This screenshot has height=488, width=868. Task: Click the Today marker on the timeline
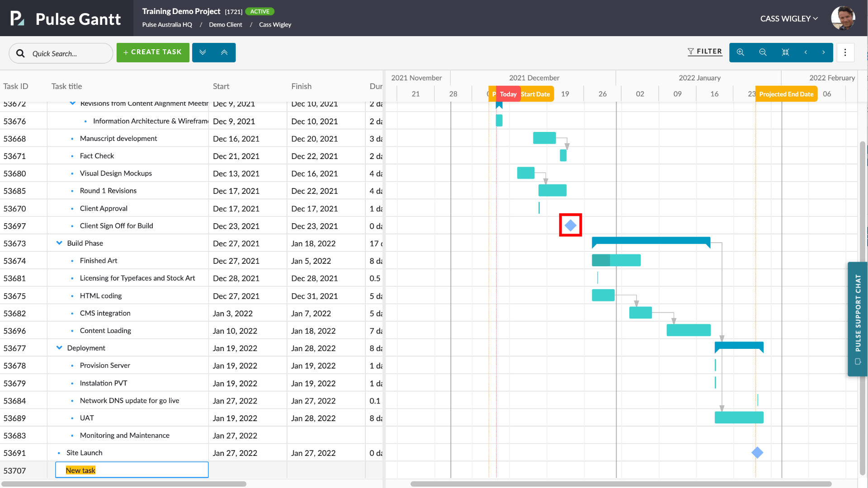(x=508, y=94)
